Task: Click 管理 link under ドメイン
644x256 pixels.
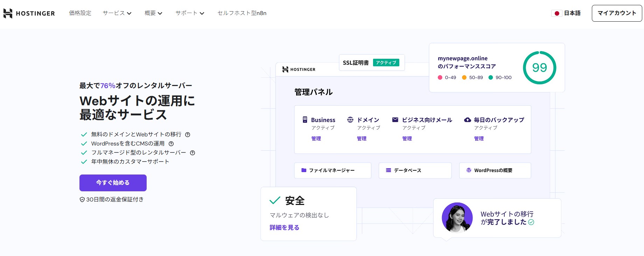Action: 362,139
